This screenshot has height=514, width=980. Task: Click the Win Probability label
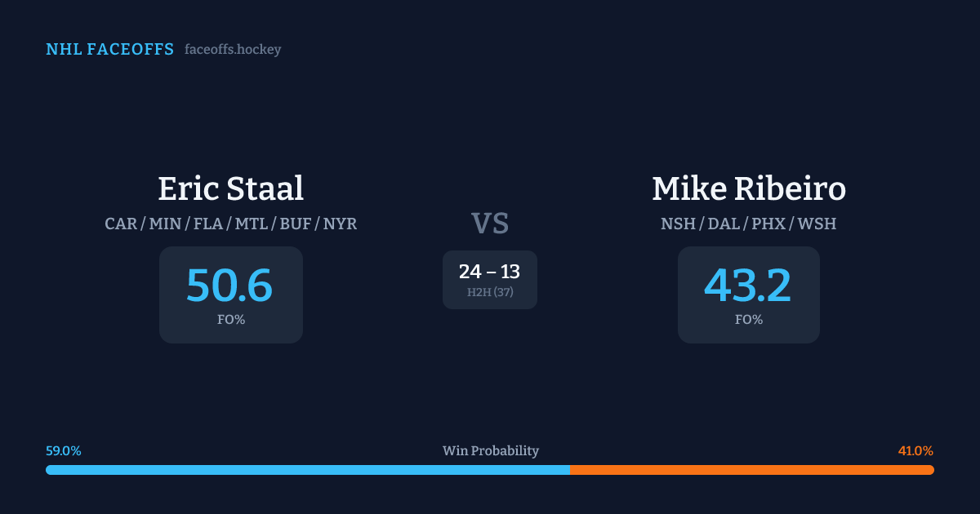490,451
